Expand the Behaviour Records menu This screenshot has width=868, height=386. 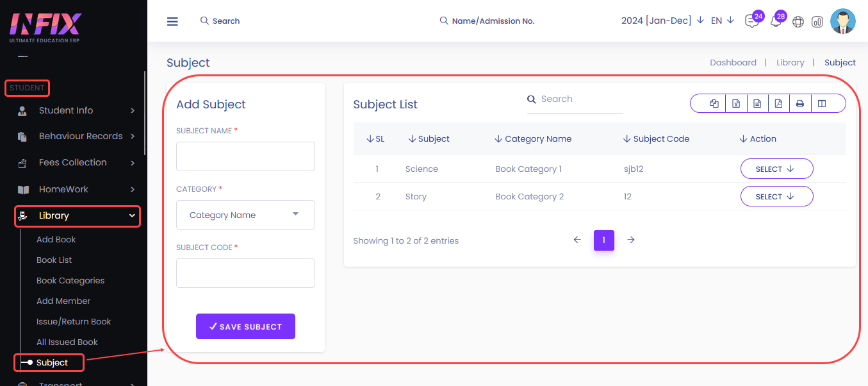(133, 136)
